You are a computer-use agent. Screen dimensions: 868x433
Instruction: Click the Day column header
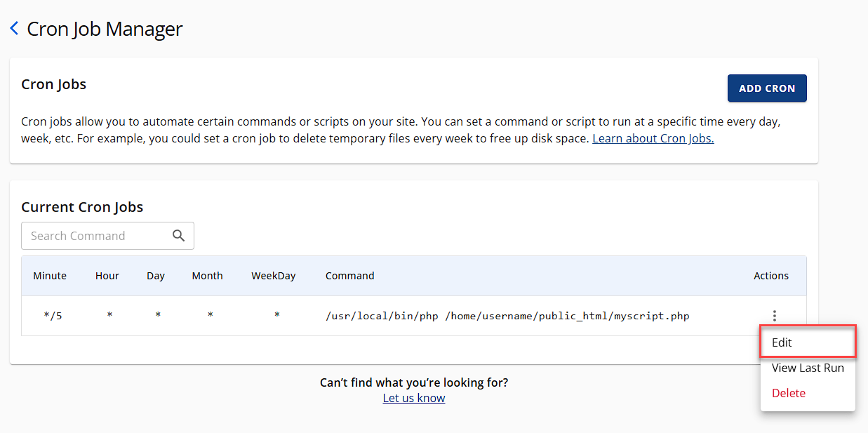tap(156, 276)
